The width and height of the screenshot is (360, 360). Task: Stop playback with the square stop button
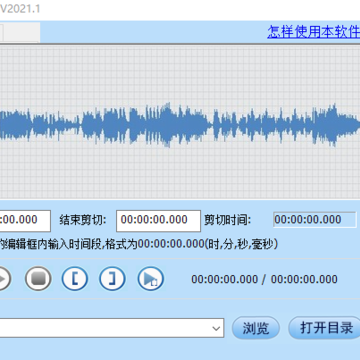(x=38, y=279)
